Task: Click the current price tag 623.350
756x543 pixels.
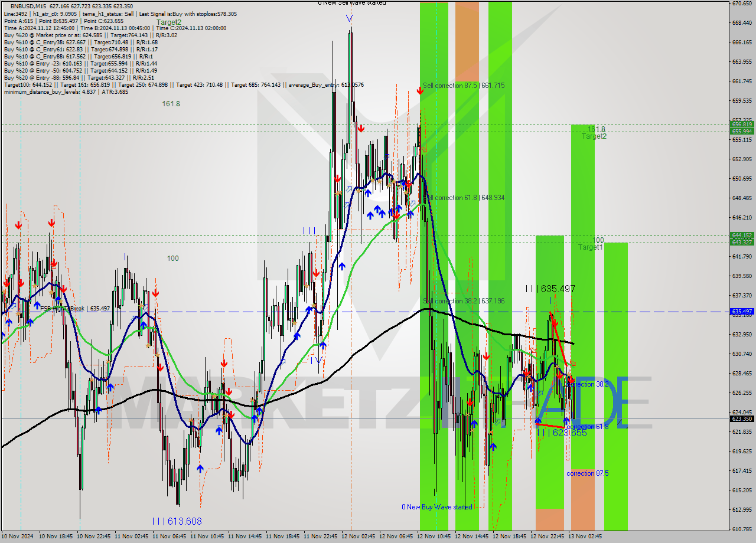Action: 742,418
